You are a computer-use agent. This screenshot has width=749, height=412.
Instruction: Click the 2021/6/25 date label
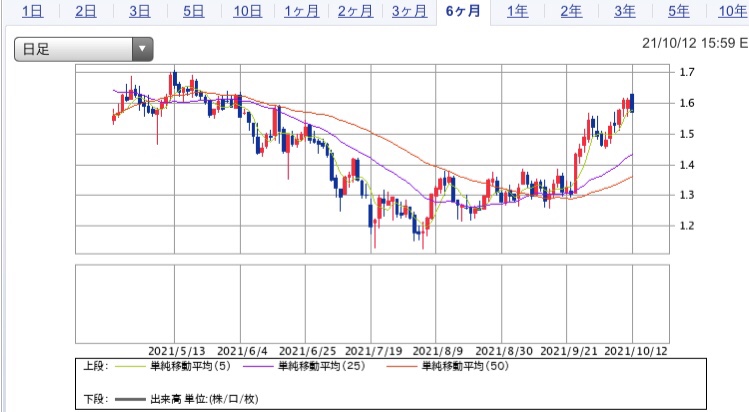(x=308, y=351)
